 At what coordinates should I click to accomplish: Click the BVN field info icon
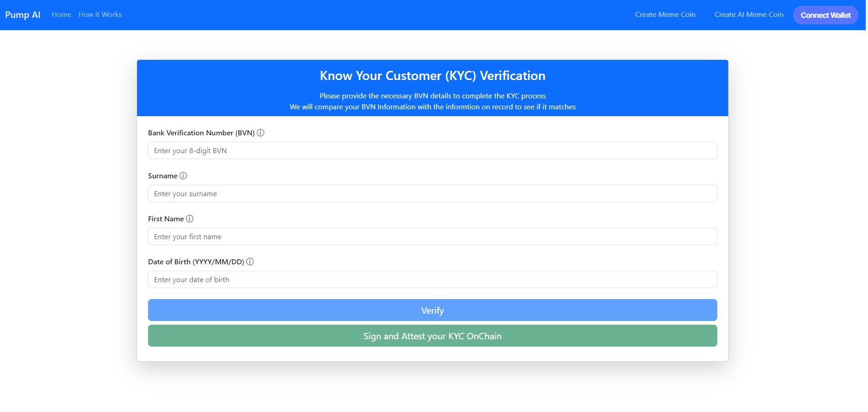coord(260,133)
